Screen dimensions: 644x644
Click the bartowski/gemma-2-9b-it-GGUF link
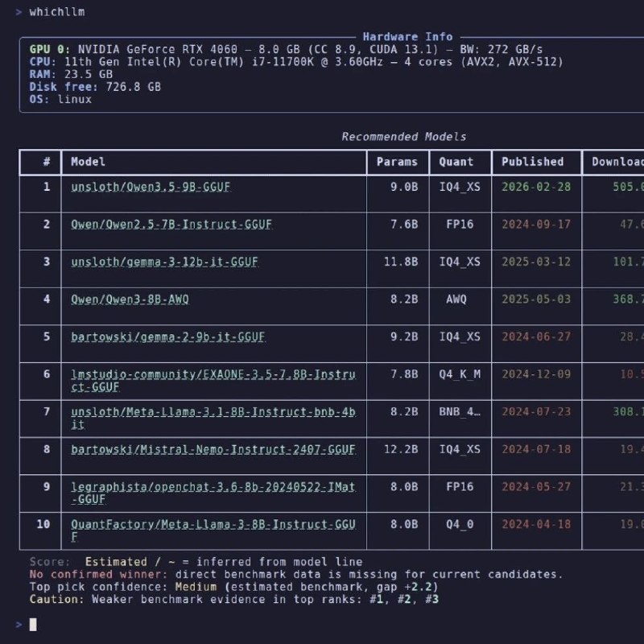pos(167,337)
